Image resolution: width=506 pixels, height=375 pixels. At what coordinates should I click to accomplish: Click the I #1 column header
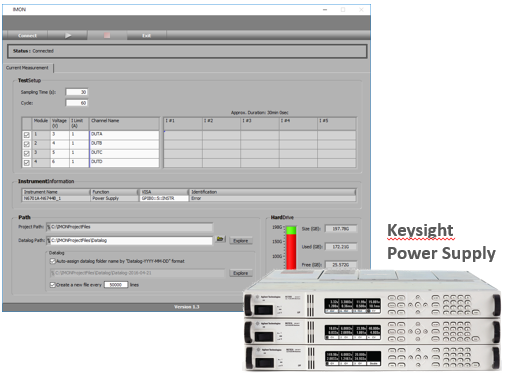click(183, 123)
